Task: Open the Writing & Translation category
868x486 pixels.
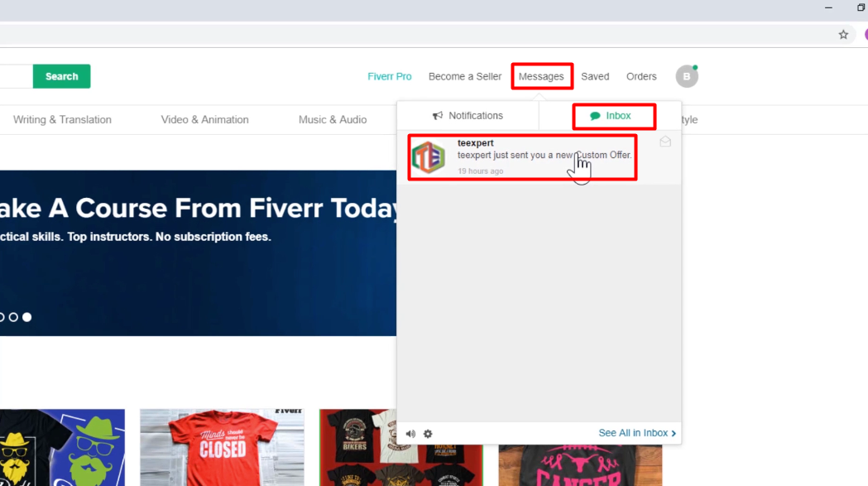Action: click(x=62, y=119)
